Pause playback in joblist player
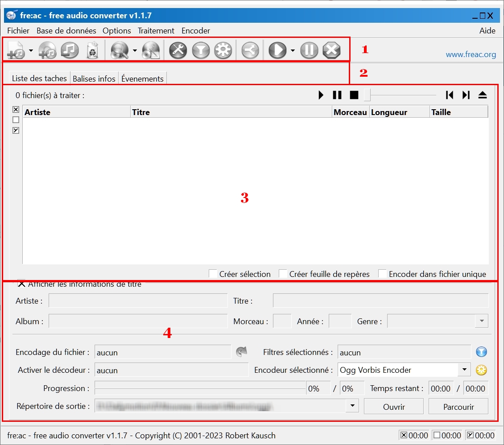Viewport: 504px width, 445px height. [x=337, y=95]
